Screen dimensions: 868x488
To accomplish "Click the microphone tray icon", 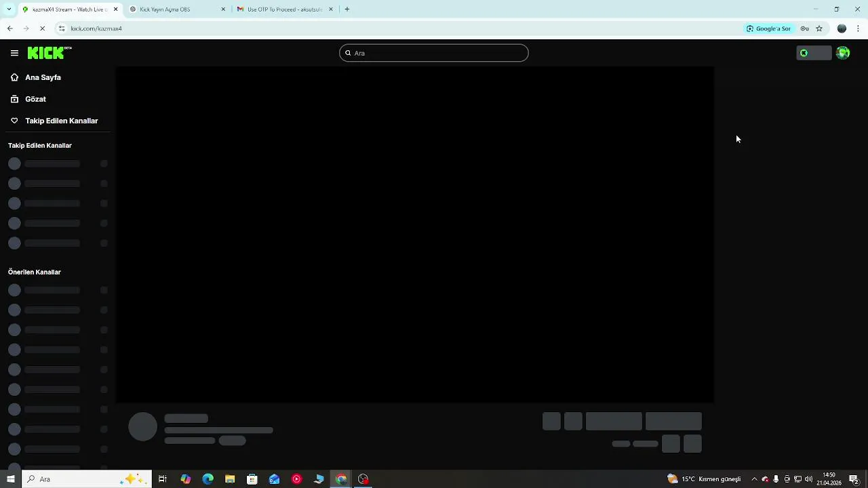I will (x=776, y=479).
